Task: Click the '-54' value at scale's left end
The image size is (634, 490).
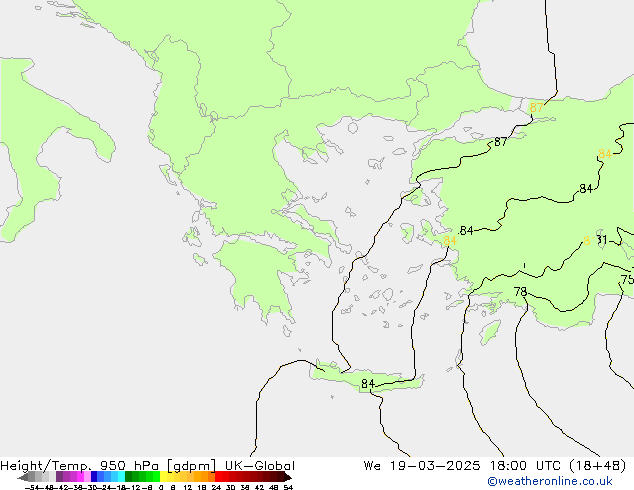Action: coord(32,487)
